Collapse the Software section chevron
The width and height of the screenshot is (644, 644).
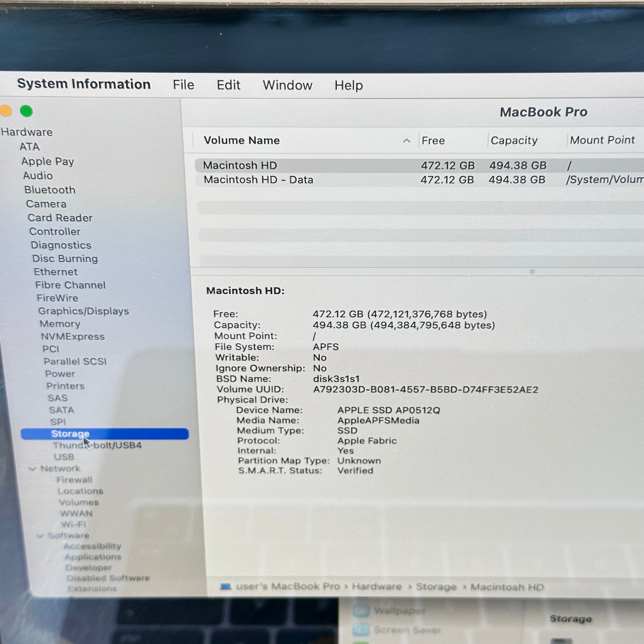(x=40, y=536)
